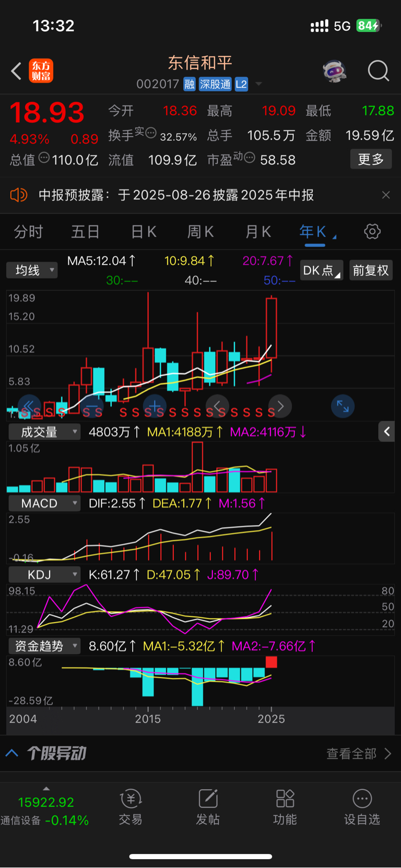Screen dimensions: 401x868
Task: Switch to the 周K tab
Action: (200, 232)
